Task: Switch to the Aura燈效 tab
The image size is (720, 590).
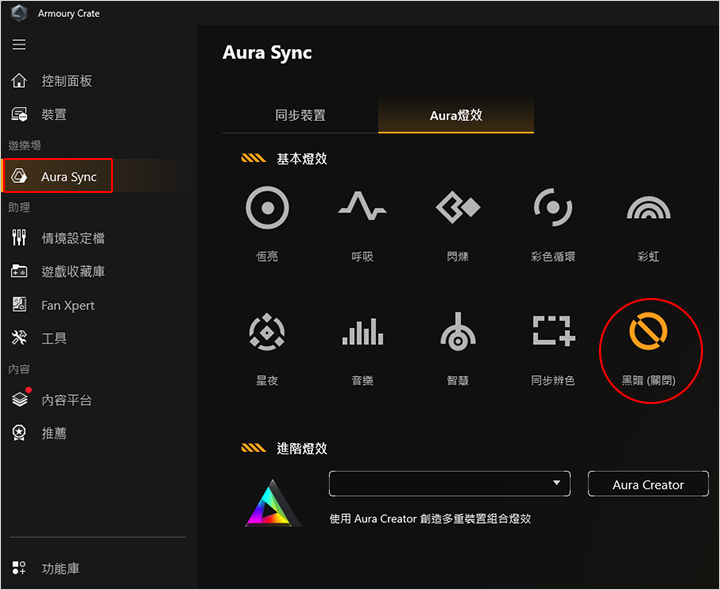Action: 456,115
